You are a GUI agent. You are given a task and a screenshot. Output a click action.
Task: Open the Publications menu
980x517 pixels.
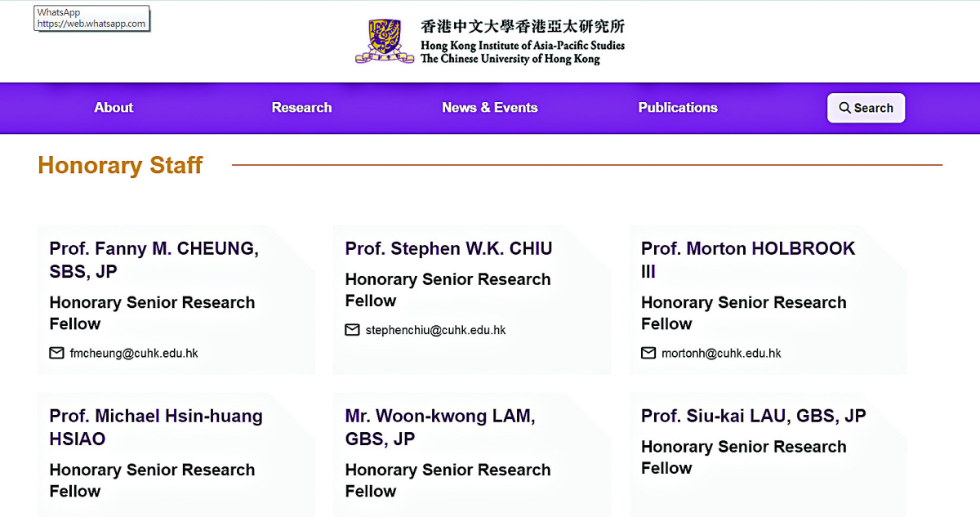[678, 108]
